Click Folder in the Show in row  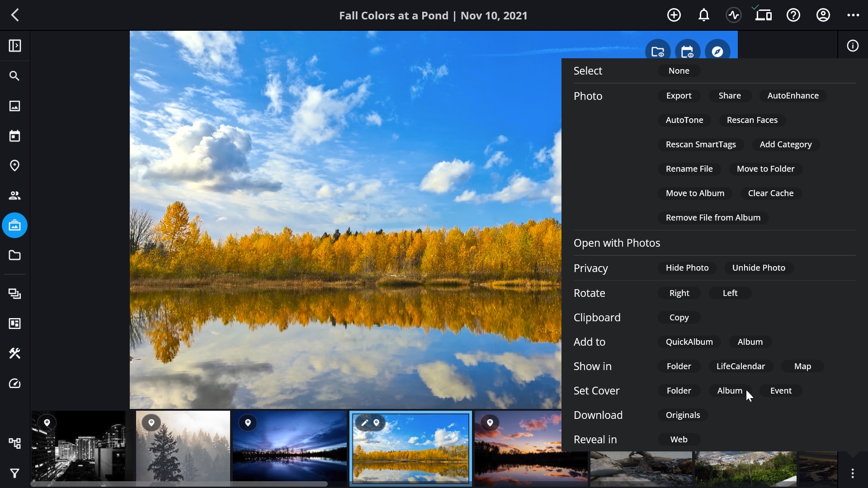pos(679,366)
